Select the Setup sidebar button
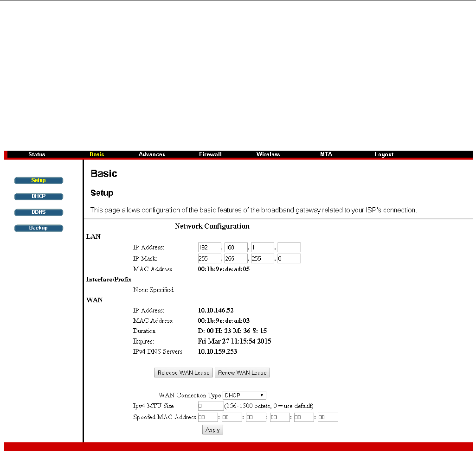 coord(39,180)
